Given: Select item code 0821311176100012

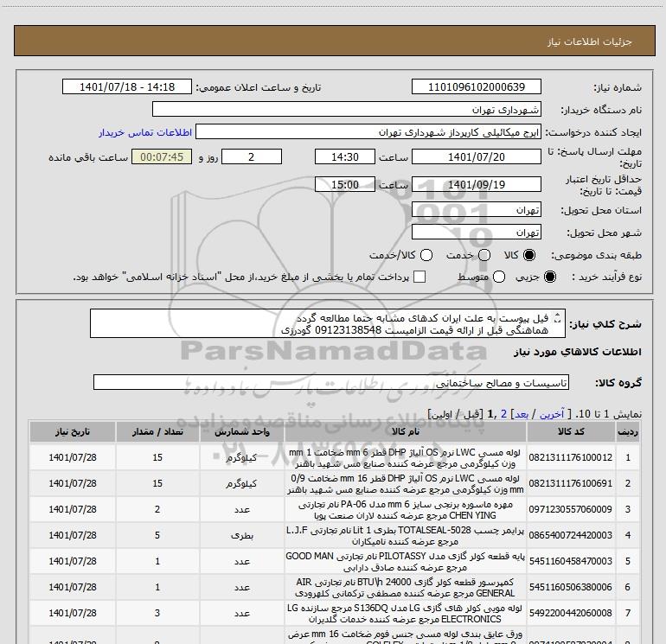Looking at the screenshot, I should (571, 457).
